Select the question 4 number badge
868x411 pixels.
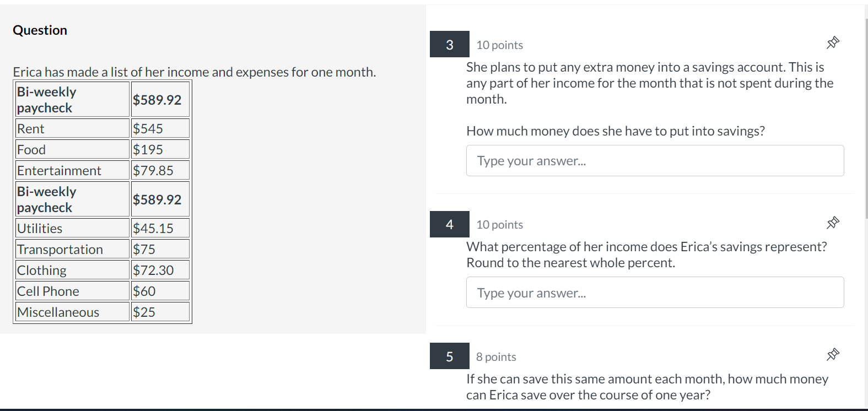(449, 224)
